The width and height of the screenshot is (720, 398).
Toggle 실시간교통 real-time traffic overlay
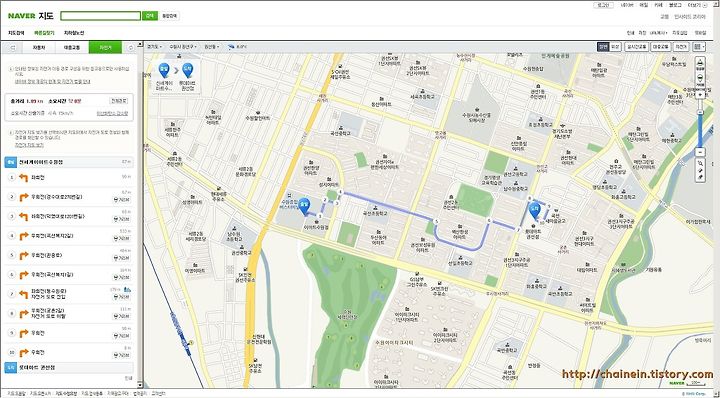click(x=636, y=47)
